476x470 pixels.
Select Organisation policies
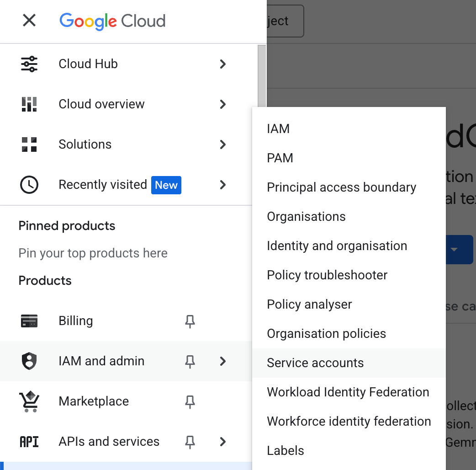pyautogui.click(x=349, y=334)
